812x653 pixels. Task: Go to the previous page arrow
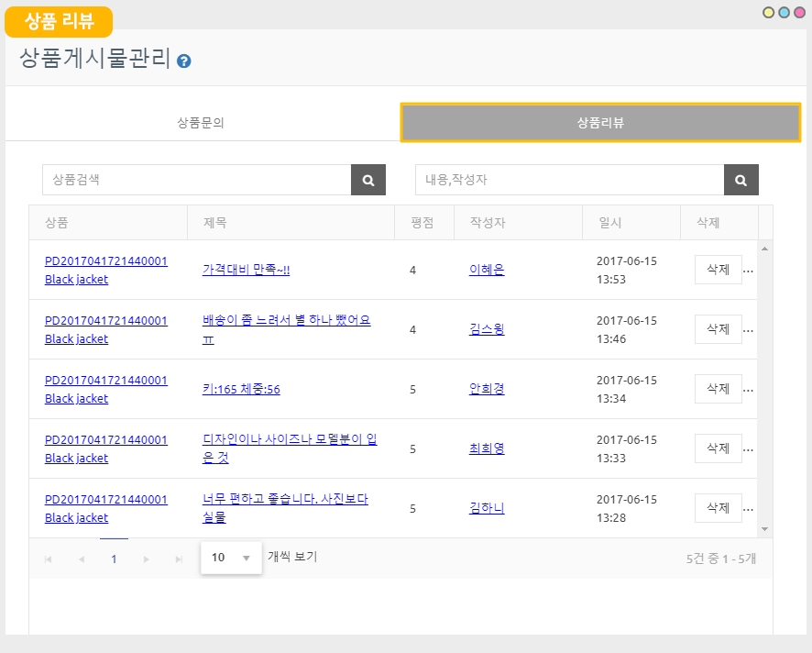click(x=81, y=559)
